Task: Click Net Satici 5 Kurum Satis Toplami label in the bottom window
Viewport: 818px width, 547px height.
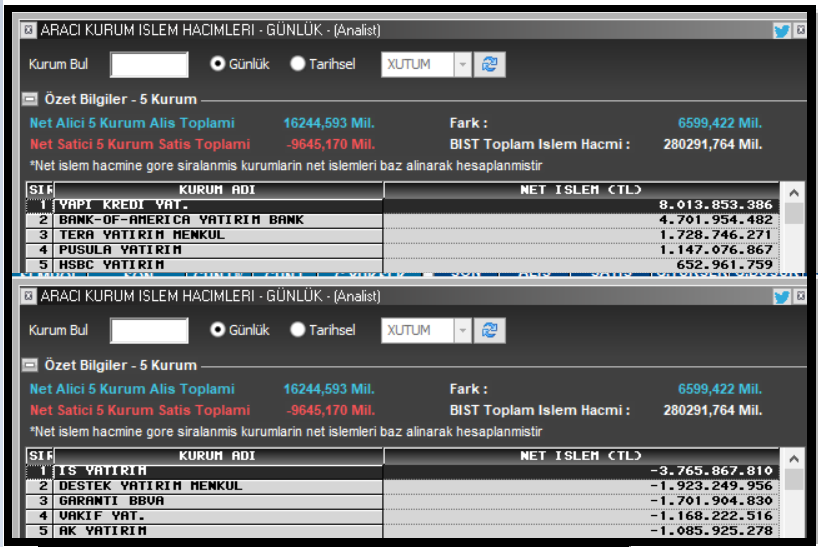Action: pos(140,410)
